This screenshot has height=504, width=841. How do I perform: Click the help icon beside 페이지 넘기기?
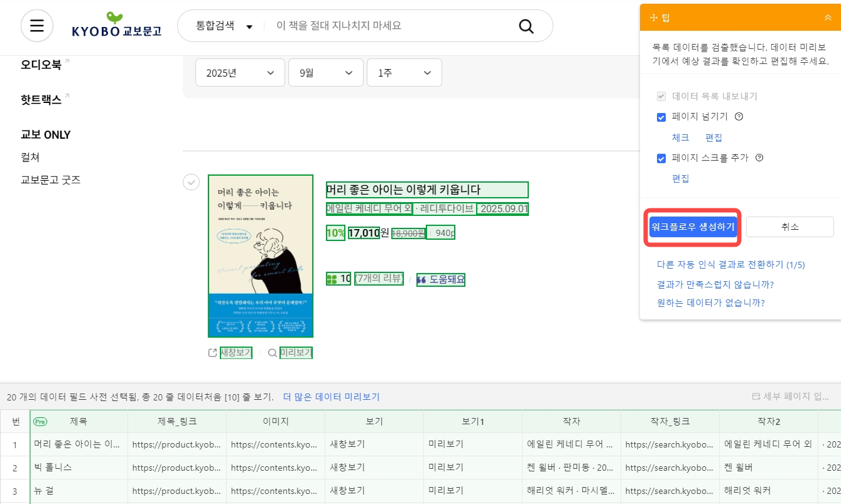click(739, 117)
